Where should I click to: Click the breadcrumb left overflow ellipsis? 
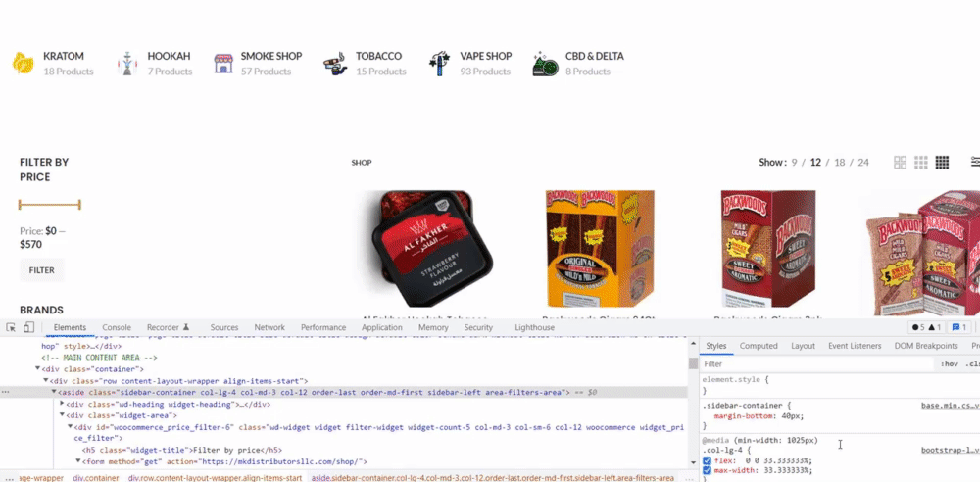pos(9,478)
